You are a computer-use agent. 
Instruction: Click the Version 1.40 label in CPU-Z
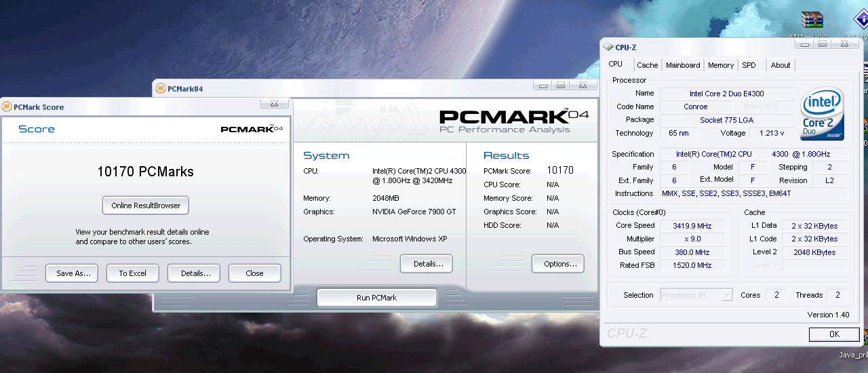tap(828, 315)
